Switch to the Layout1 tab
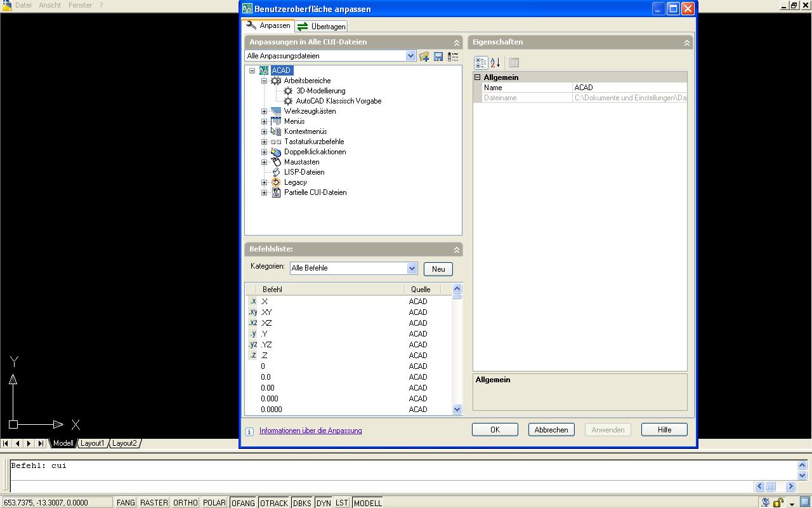The width and height of the screenshot is (812, 508). [x=92, y=443]
